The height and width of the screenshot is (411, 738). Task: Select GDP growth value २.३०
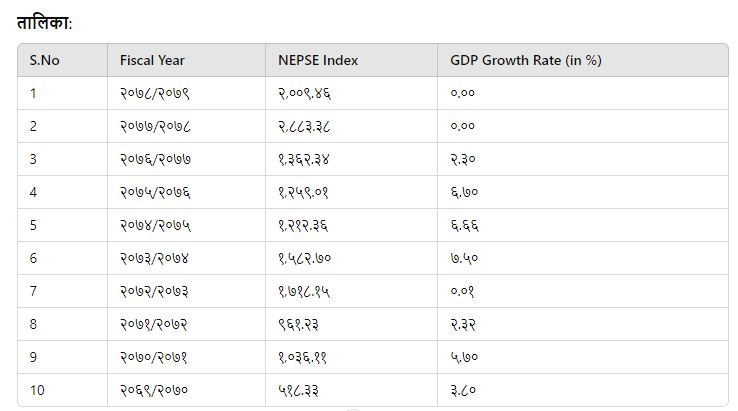(463, 159)
